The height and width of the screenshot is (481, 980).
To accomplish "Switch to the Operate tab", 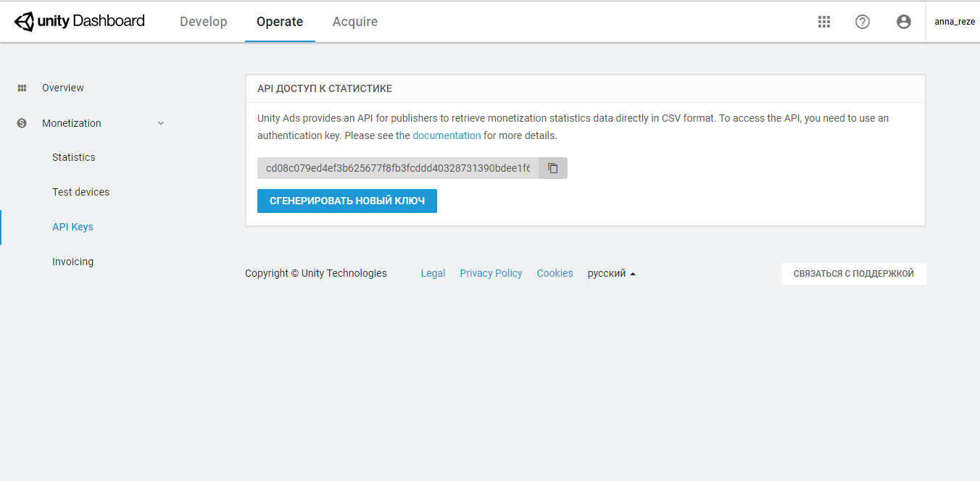I will pos(280,22).
